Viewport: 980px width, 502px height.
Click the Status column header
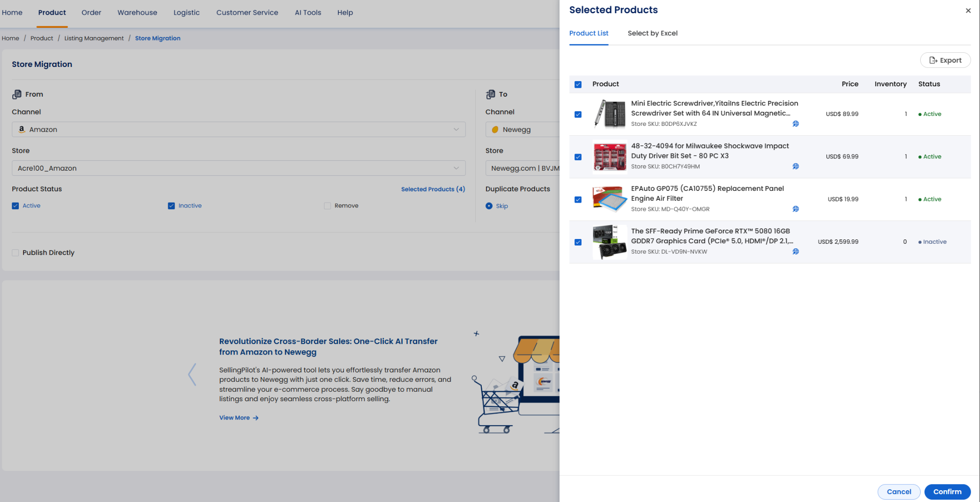pyautogui.click(x=929, y=84)
